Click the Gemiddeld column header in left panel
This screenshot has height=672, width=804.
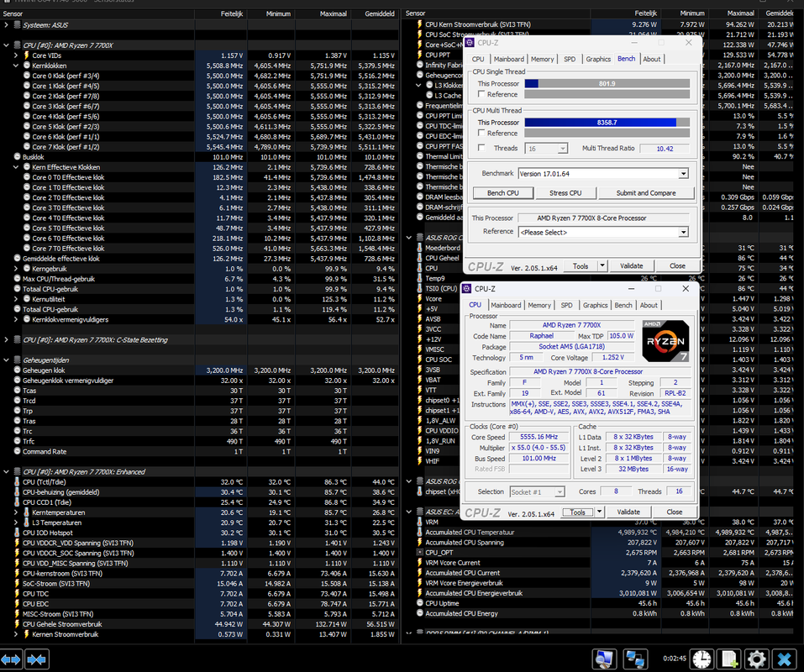[x=375, y=13]
